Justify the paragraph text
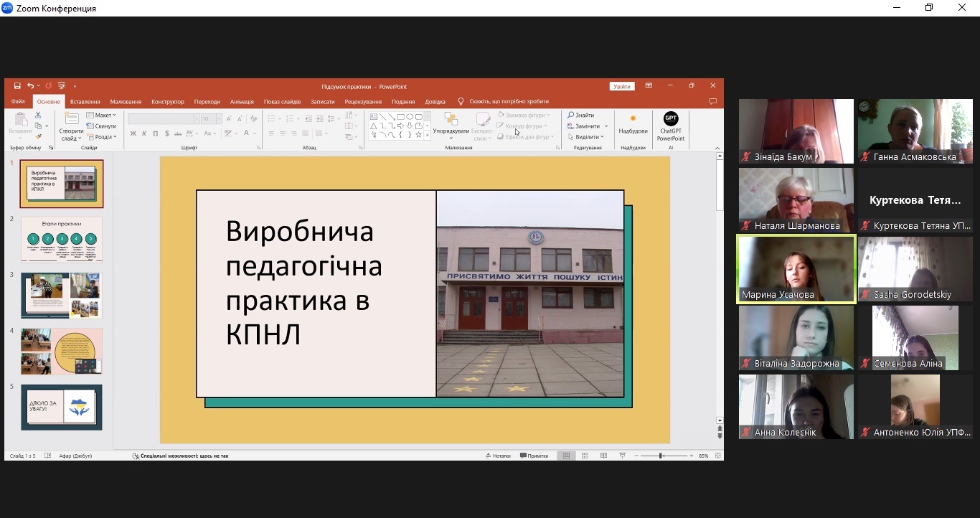 pyautogui.click(x=305, y=133)
